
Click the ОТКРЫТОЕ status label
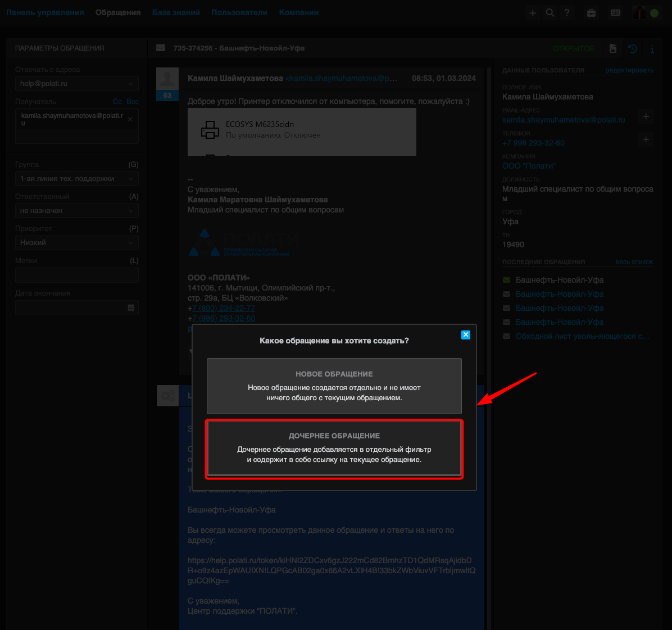[573, 48]
